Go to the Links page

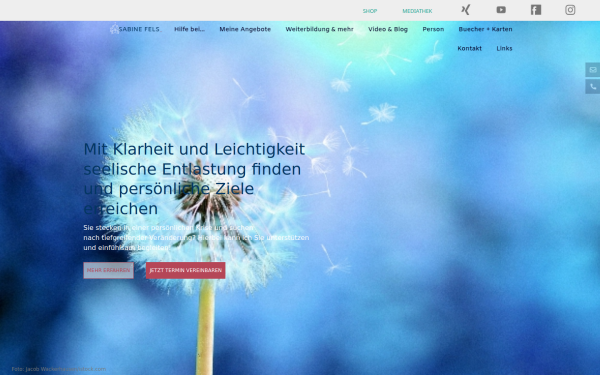point(504,48)
